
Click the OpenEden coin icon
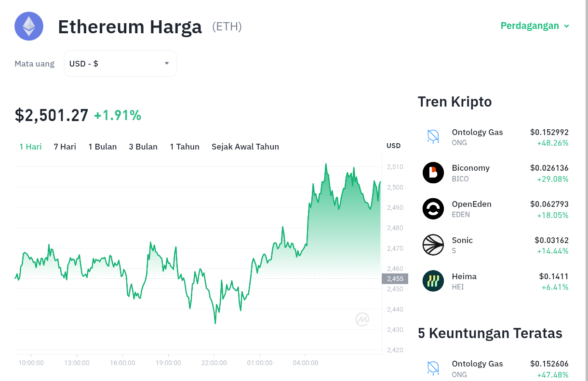point(433,209)
